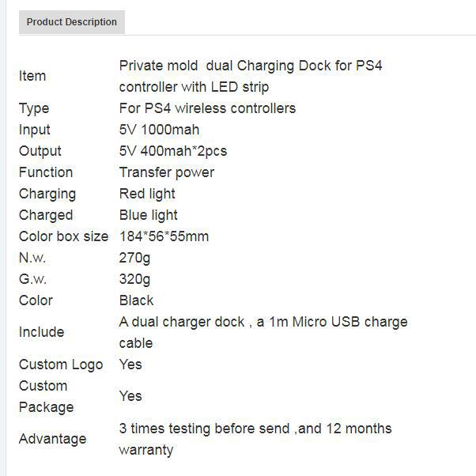476x476 pixels.
Task: Click the "Black" color value
Action: (x=136, y=300)
